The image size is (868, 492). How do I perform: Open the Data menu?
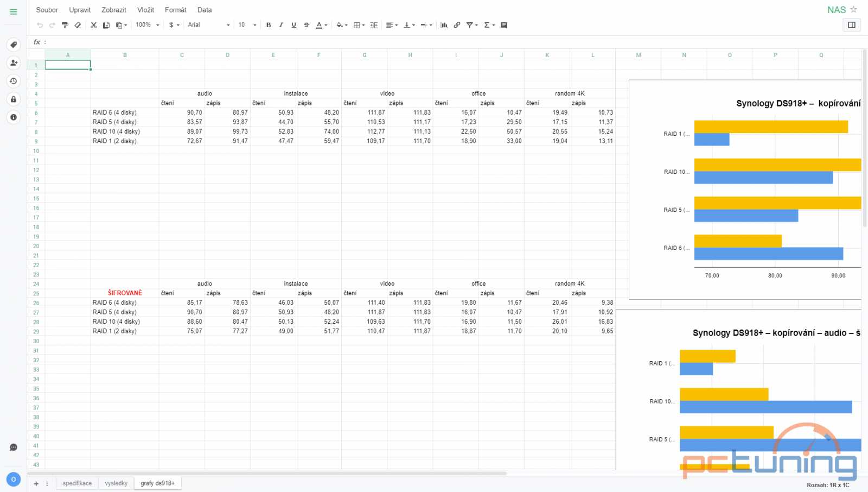(205, 10)
